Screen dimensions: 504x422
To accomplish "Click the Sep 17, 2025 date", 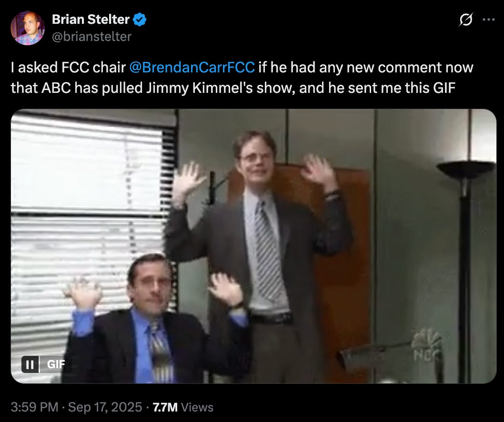I will (x=105, y=407).
